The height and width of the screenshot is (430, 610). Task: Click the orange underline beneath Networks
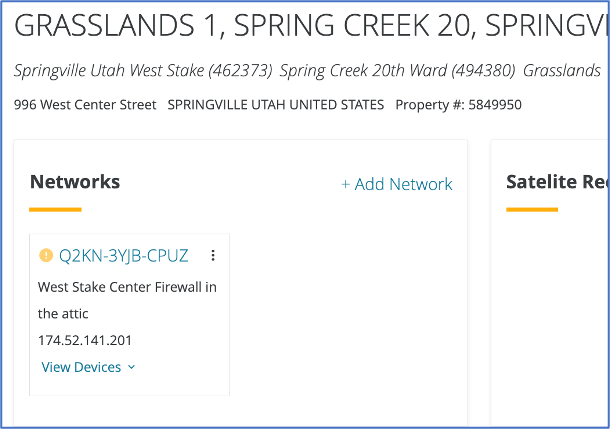(55, 210)
